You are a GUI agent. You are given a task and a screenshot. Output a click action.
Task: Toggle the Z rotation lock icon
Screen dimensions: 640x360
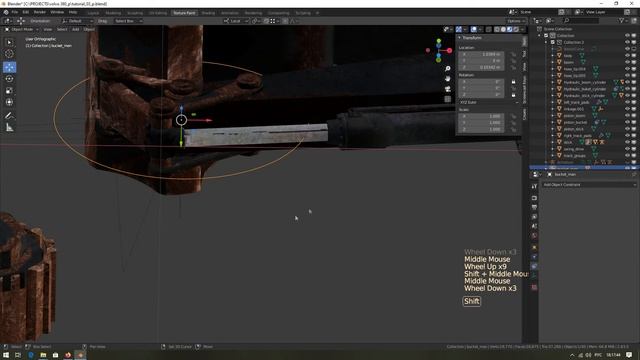(x=513, y=95)
